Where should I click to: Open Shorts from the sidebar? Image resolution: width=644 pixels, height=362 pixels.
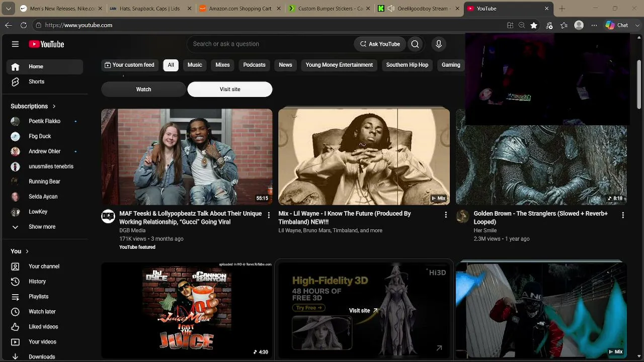click(45, 81)
